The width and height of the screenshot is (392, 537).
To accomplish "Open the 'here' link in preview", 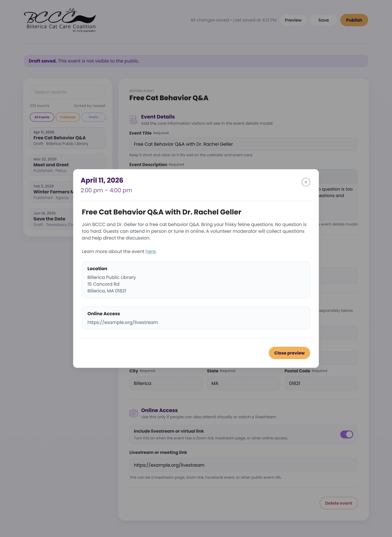I will click(150, 251).
